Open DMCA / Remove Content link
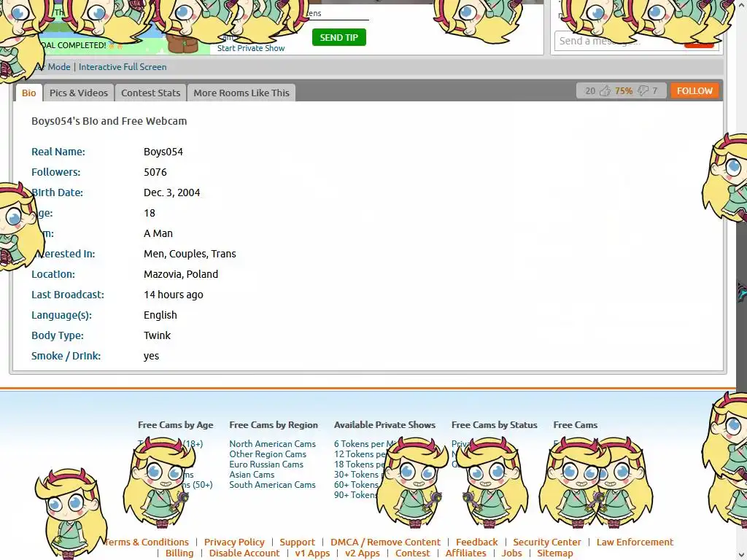 tap(385, 542)
